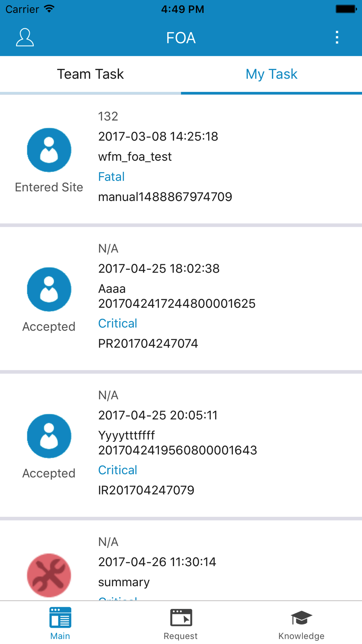Select the My Task tab
Viewport: 362px width, 644px height.
point(271,74)
